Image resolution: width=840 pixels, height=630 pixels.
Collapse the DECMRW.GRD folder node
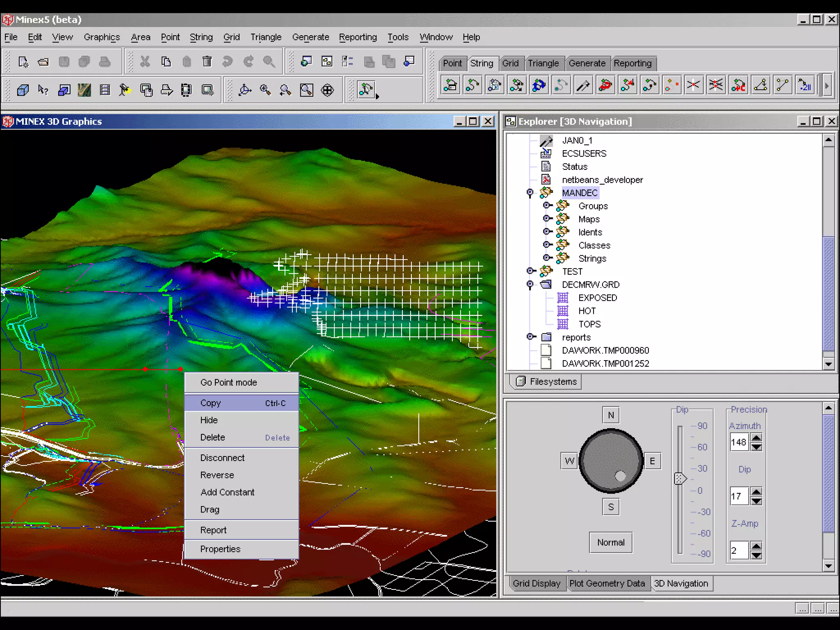pos(530,284)
